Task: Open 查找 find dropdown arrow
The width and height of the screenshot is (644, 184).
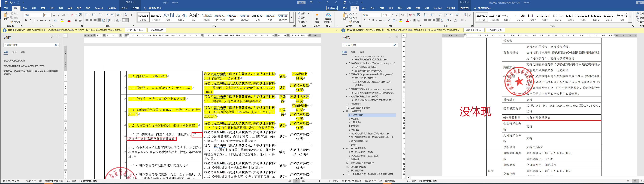Action: 309,13
